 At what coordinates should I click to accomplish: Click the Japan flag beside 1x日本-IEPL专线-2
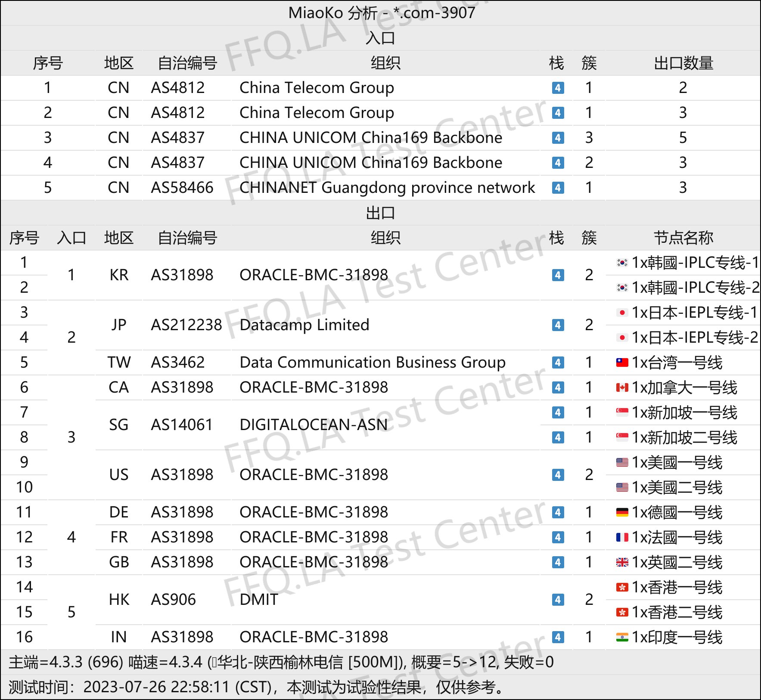(622, 337)
